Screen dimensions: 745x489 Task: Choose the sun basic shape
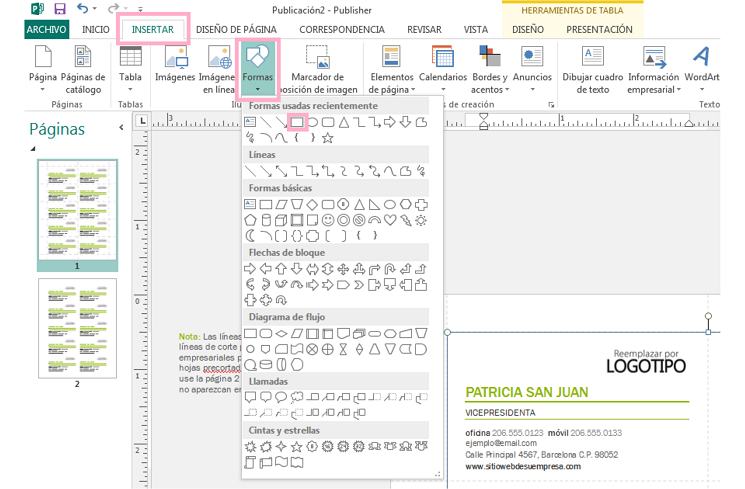[x=421, y=220]
